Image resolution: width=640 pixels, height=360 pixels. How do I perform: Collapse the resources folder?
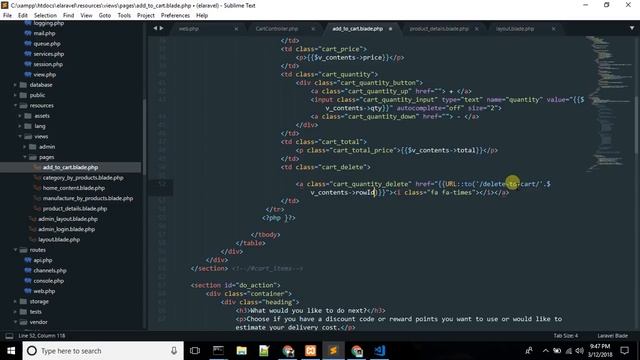point(15,105)
